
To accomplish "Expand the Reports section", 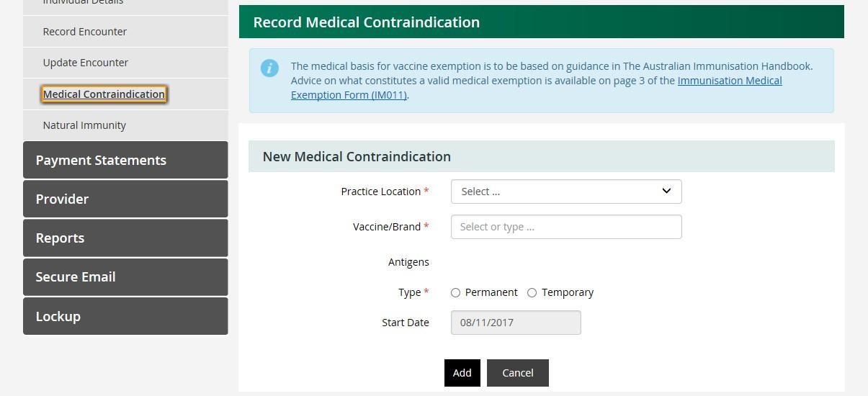I will [125, 238].
